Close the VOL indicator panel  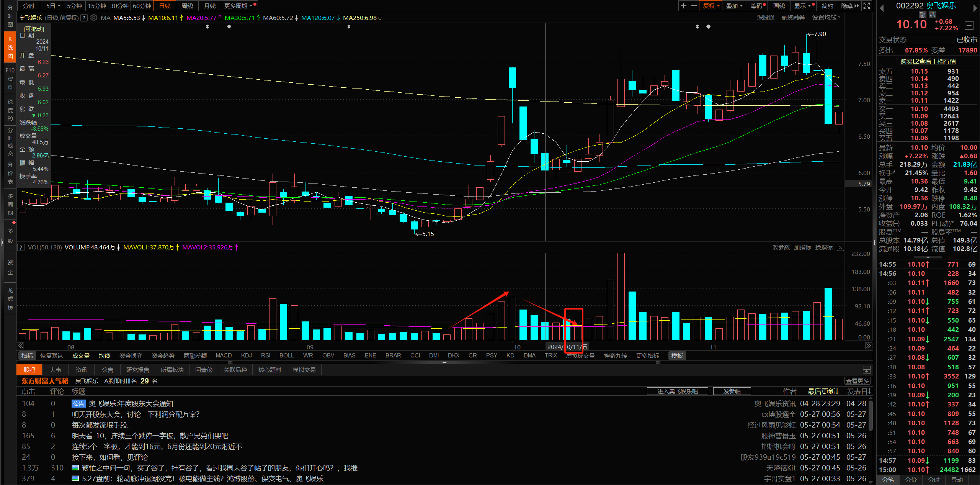tap(840, 247)
